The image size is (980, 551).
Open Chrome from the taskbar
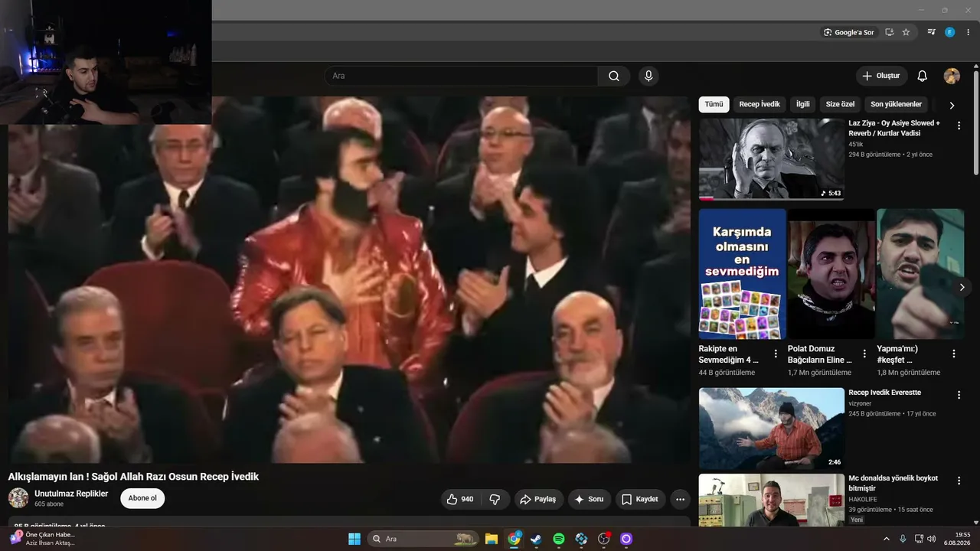(x=514, y=539)
